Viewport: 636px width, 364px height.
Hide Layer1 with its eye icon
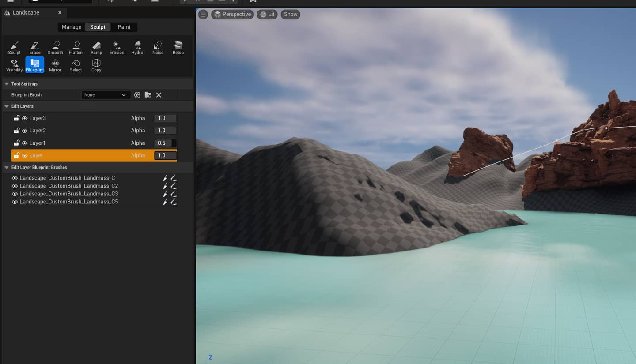[25, 143]
